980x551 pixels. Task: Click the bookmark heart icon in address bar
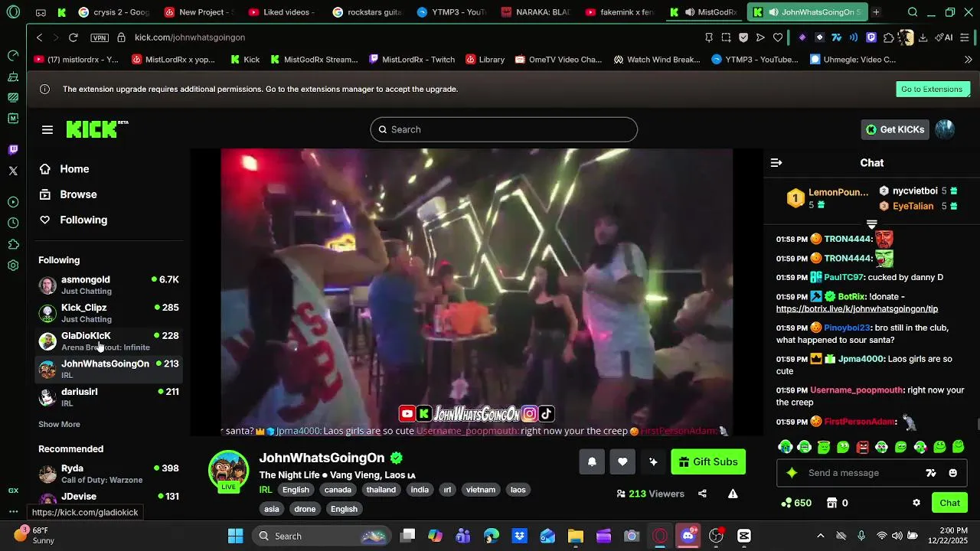[x=778, y=37]
